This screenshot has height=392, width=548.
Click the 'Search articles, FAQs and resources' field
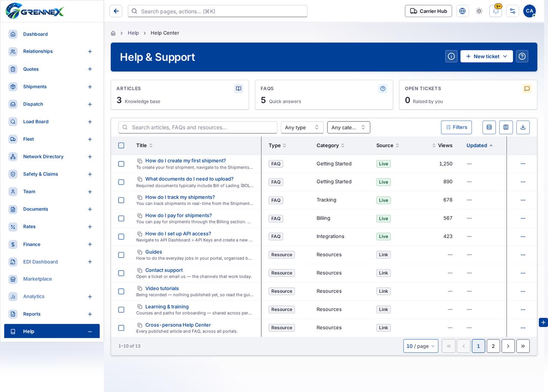tap(198, 127)
